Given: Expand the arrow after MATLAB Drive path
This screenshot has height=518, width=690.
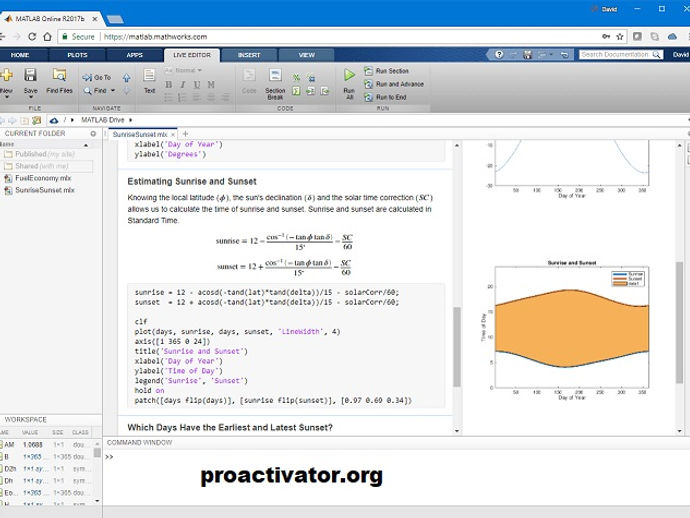Looking at the screenshot, I should point(131,120).
